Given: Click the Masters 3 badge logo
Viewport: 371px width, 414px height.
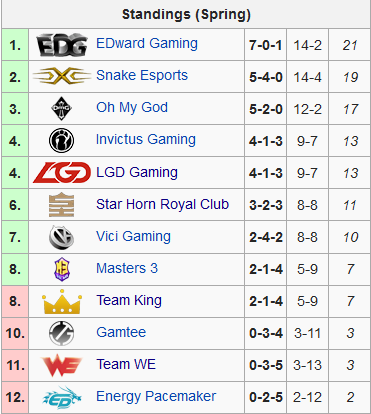Looking at the screenshot, I should (62, 269).
